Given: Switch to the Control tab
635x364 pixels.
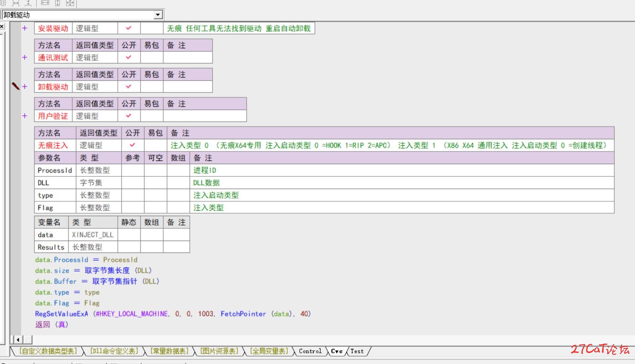Looking at the screenshot, I should [310, 351].
